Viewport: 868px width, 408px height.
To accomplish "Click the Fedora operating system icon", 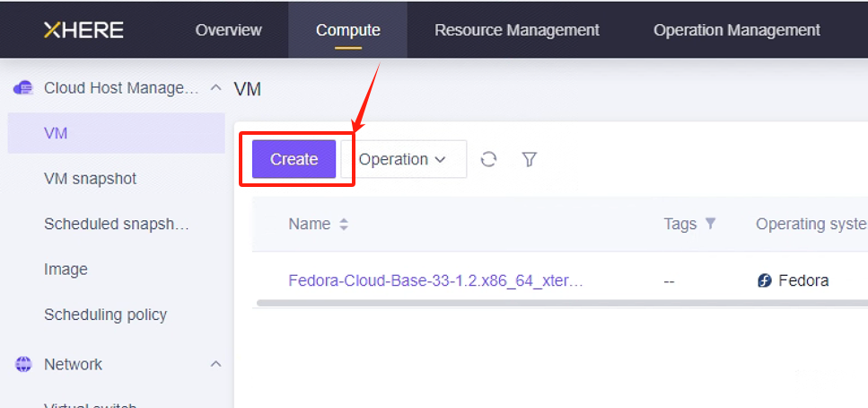I will click(765, 280).
